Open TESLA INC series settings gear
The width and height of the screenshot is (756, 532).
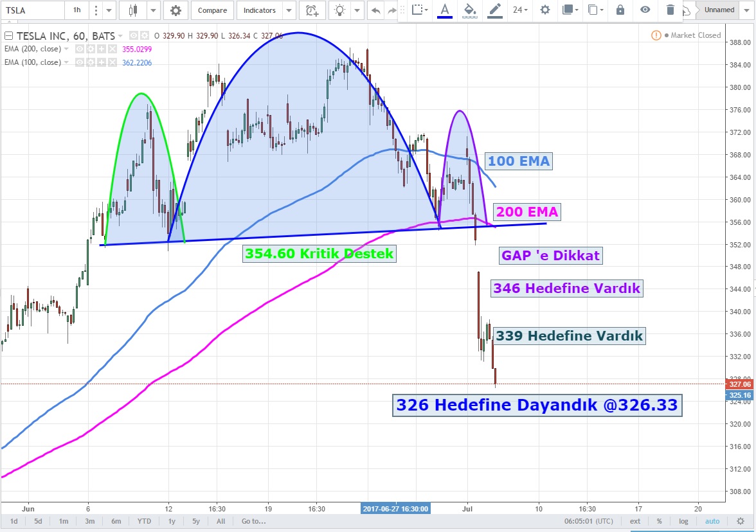144,35
